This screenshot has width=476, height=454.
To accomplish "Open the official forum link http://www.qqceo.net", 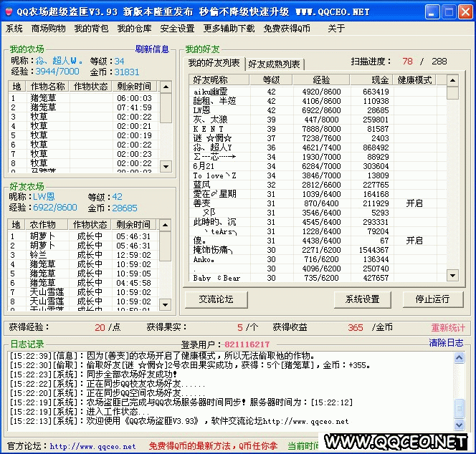I will (93, 446).
